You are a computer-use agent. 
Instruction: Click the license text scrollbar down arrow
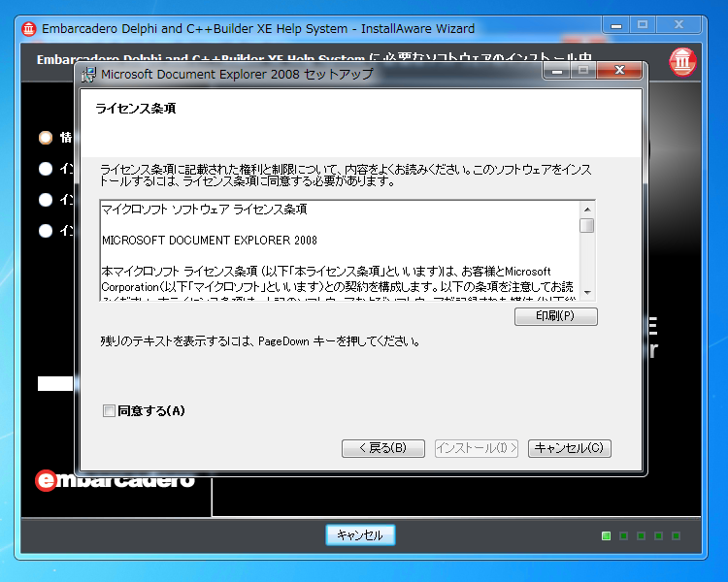pos(587,293)
